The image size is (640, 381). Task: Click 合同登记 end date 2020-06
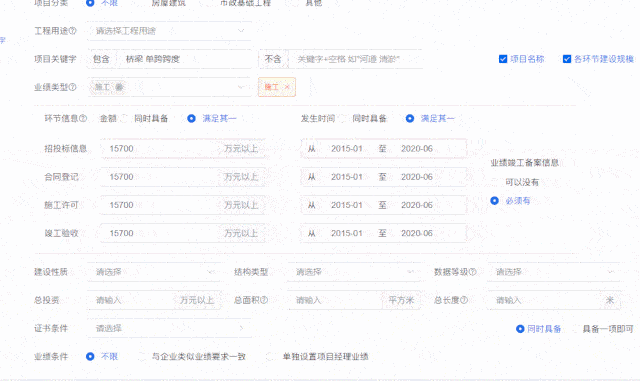click(x=417, y=176)
